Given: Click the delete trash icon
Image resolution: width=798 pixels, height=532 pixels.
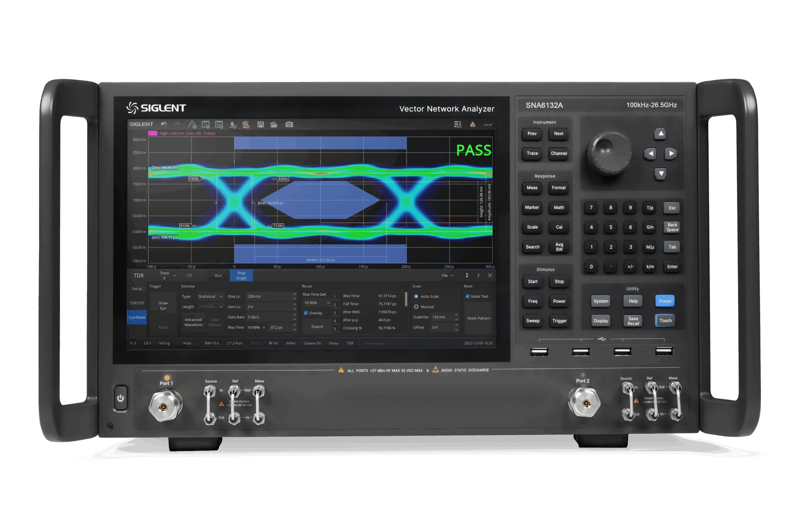Looking at the screenshot, I should [246, 125].
